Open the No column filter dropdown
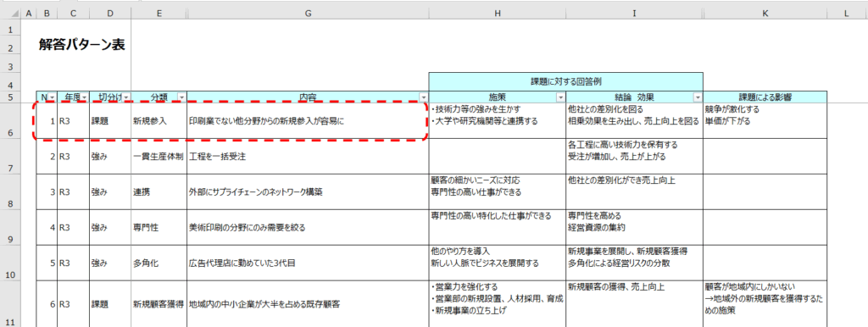868x327 pixels. [x=52, y=97]
